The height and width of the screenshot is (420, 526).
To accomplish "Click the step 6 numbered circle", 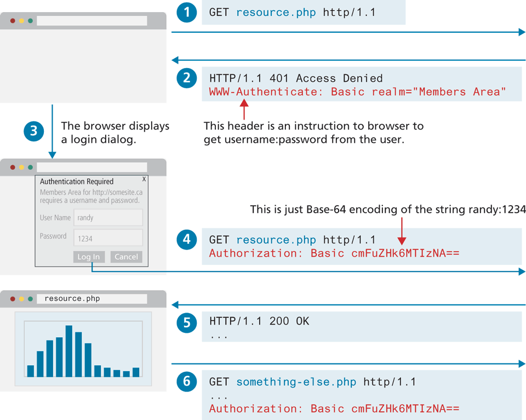I will click(187, 382).
